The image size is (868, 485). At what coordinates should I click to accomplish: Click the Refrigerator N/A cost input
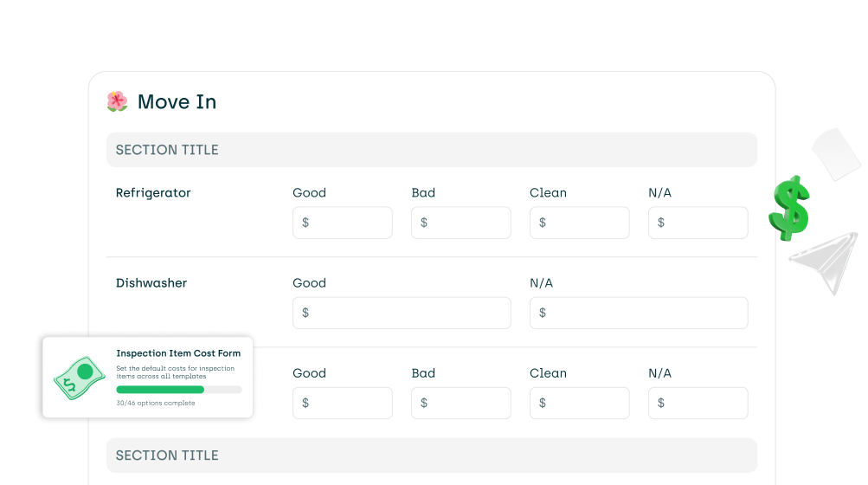pyautogui.click(x=698, y=223)
